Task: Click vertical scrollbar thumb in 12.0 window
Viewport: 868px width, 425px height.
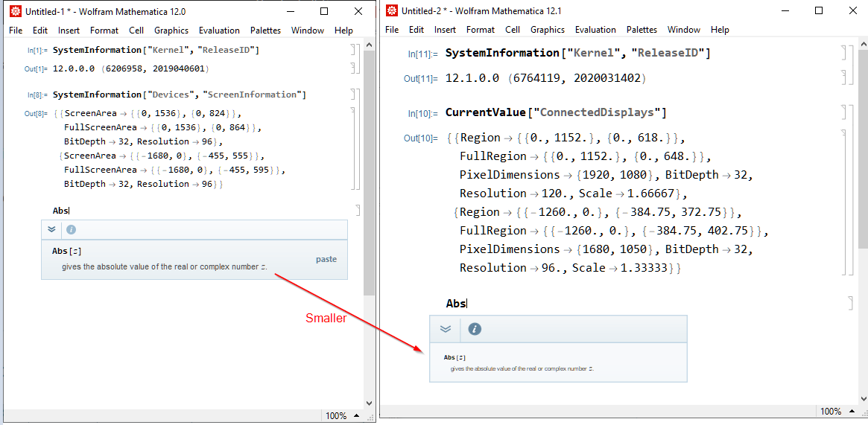Action: pyautogui.click(x=370, y=173)
